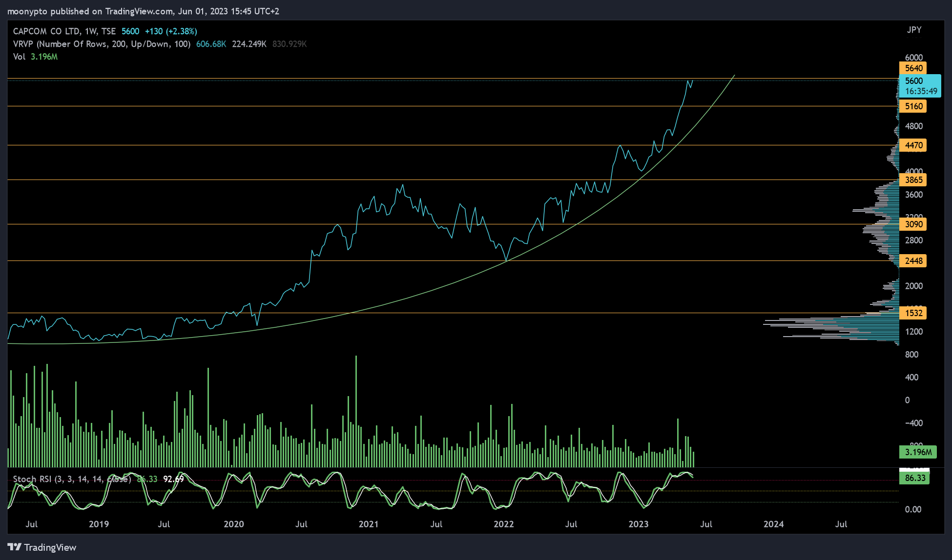Click the 2023 time axis label
The height and width of the screenshot is (560, 952).
638,524
